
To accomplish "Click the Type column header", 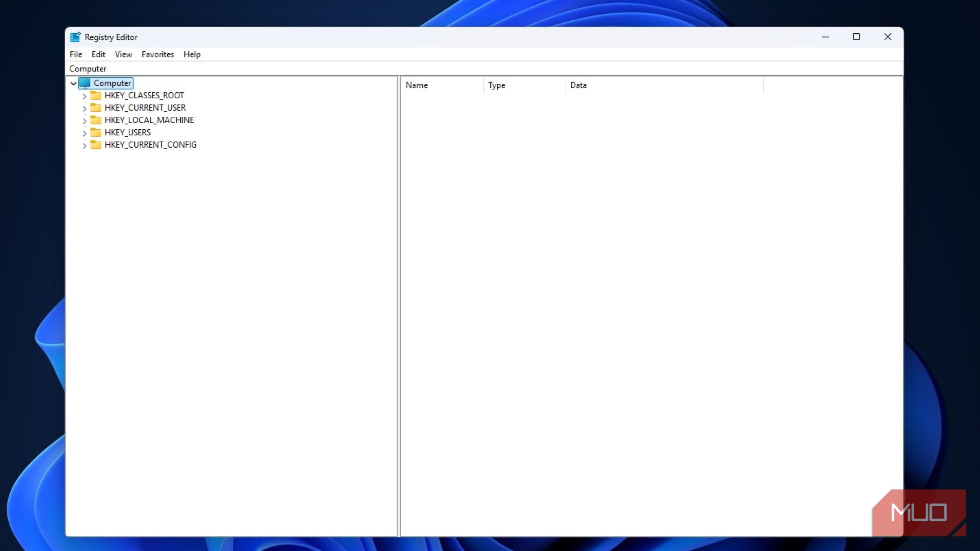I will click(524, 85).
